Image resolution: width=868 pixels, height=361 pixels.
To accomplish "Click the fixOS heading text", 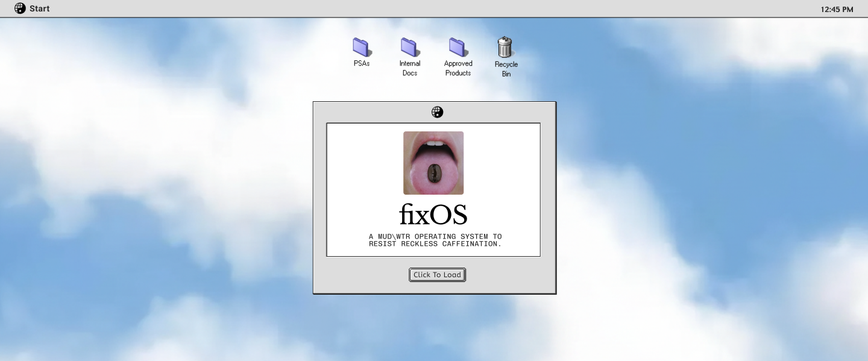I will (433, 214).
